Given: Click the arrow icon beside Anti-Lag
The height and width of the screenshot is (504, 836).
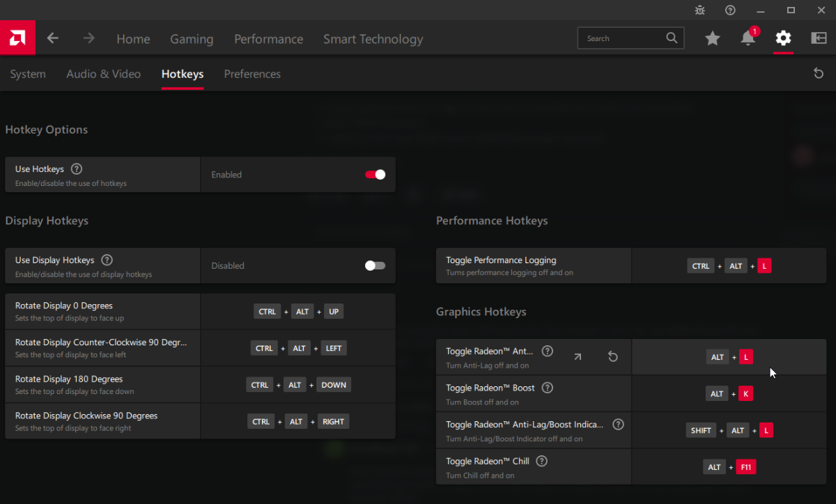Looking at the screenshot, I should (578, 357).
